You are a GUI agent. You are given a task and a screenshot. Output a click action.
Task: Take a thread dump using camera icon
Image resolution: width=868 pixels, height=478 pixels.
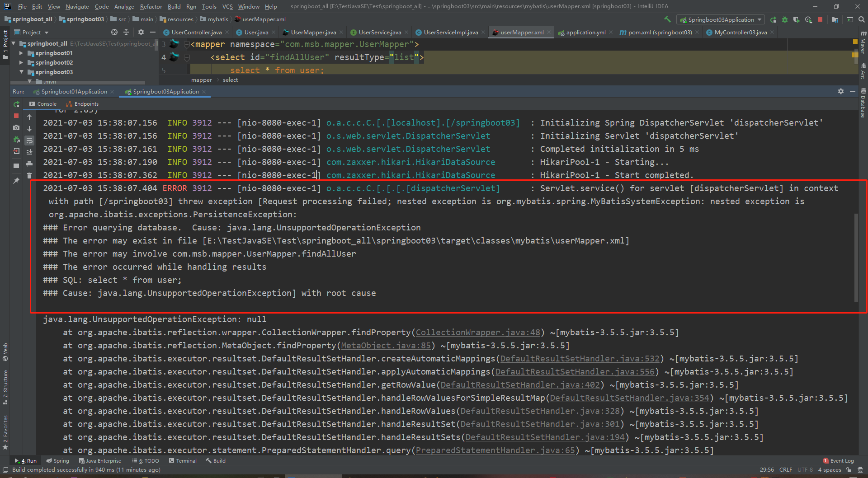click(16, 128)
